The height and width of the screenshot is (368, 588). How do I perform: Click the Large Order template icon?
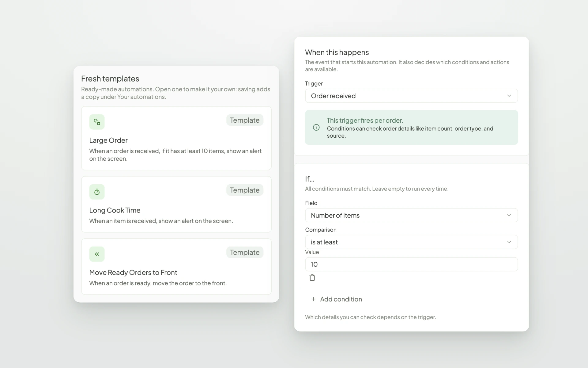click(x=97, y=122)
